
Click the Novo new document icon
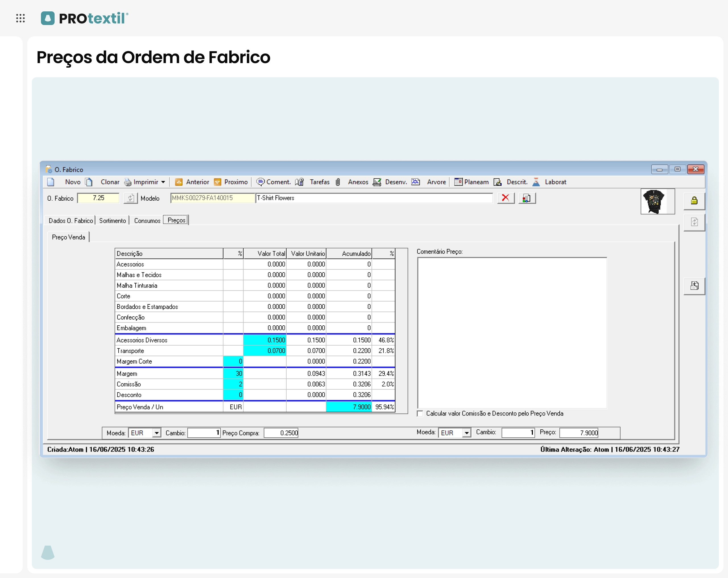tap(51, 182)
